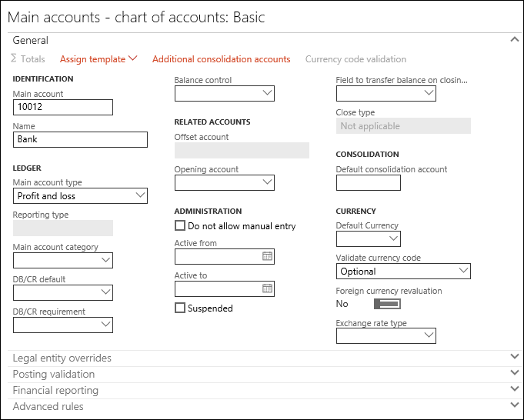Click the Assign template dropdown arrow
Screen dimensions: 524x420
coord(133,58)
